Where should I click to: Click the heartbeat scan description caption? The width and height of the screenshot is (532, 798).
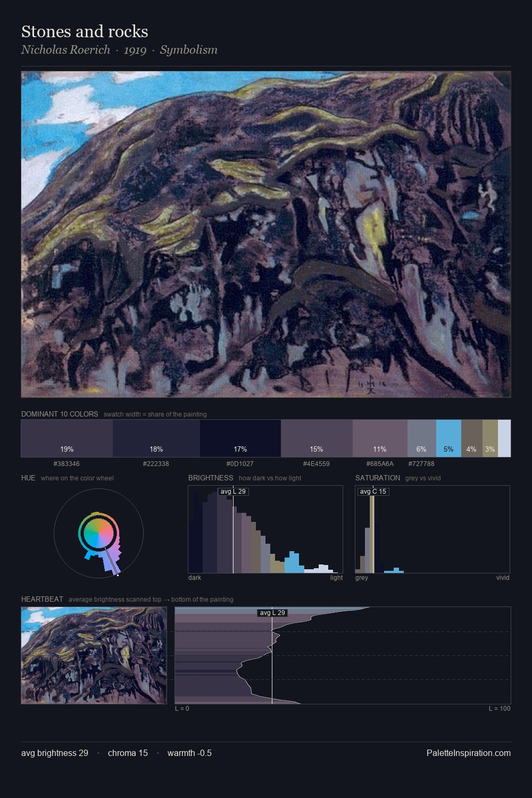pos(151,600)
